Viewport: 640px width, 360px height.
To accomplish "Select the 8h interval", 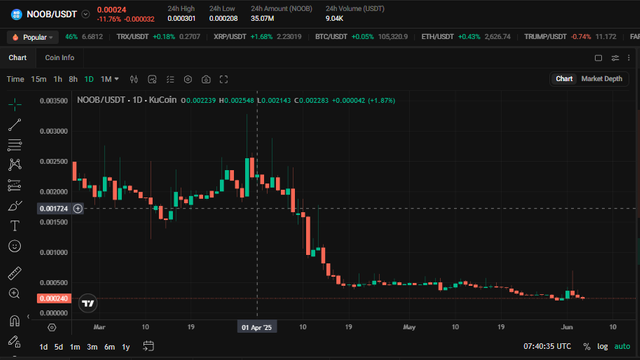I will tap(73, 79).
